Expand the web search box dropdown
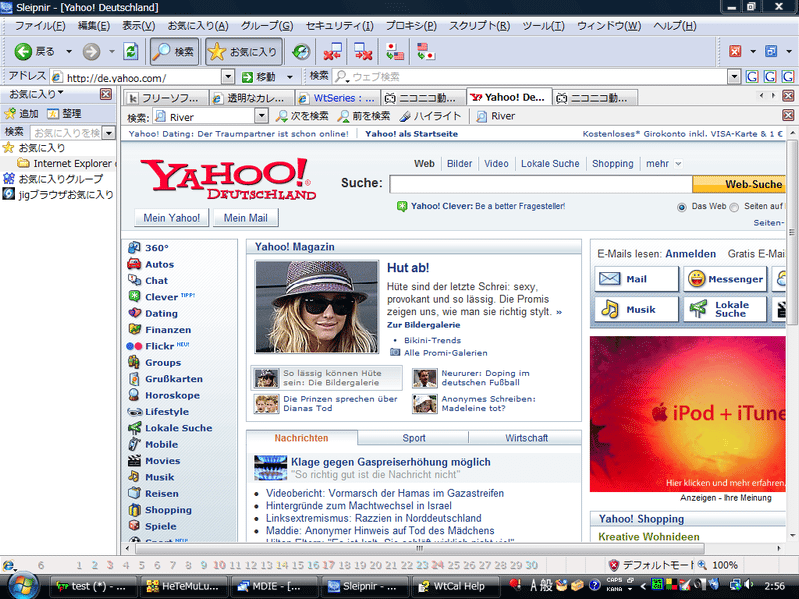This screenshot has width=799, height=599. tap(734, 77)
